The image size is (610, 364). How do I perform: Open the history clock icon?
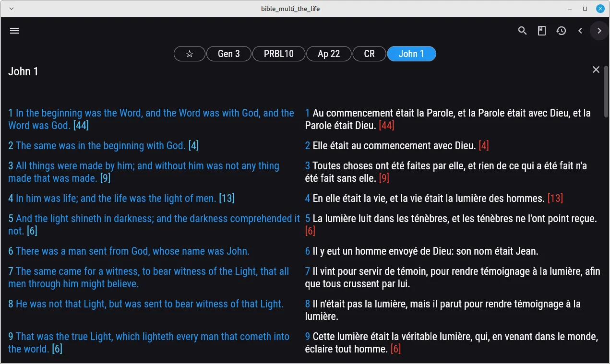click(561, 31)
